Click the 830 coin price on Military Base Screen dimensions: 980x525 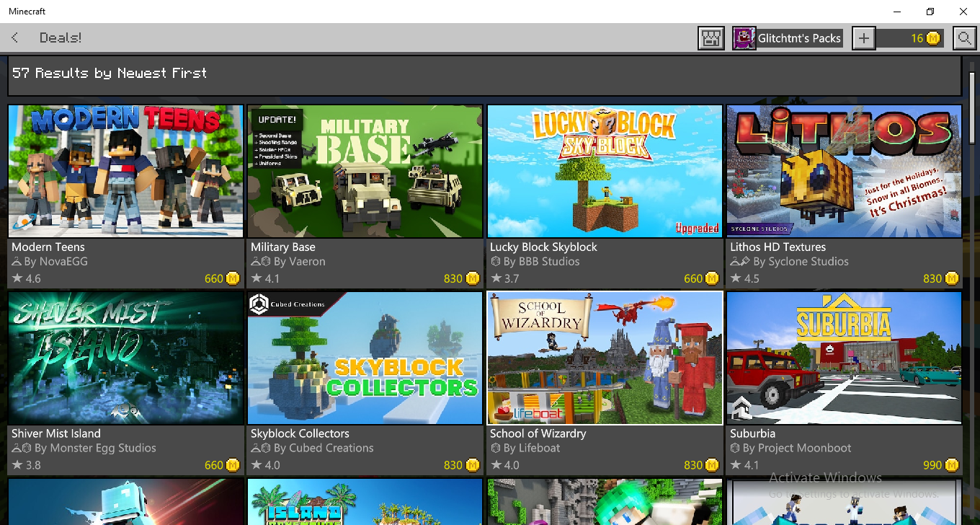coord(461,278)
